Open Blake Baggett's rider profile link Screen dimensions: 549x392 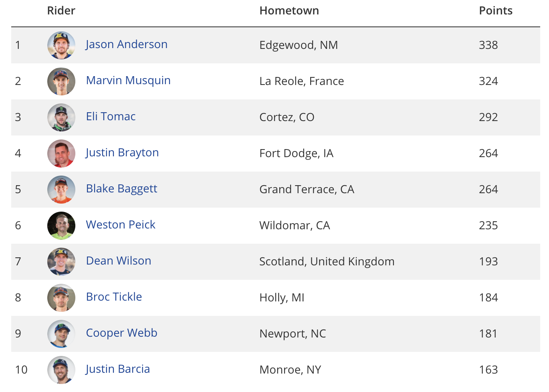pyautogui.click(x=122, y=189)
